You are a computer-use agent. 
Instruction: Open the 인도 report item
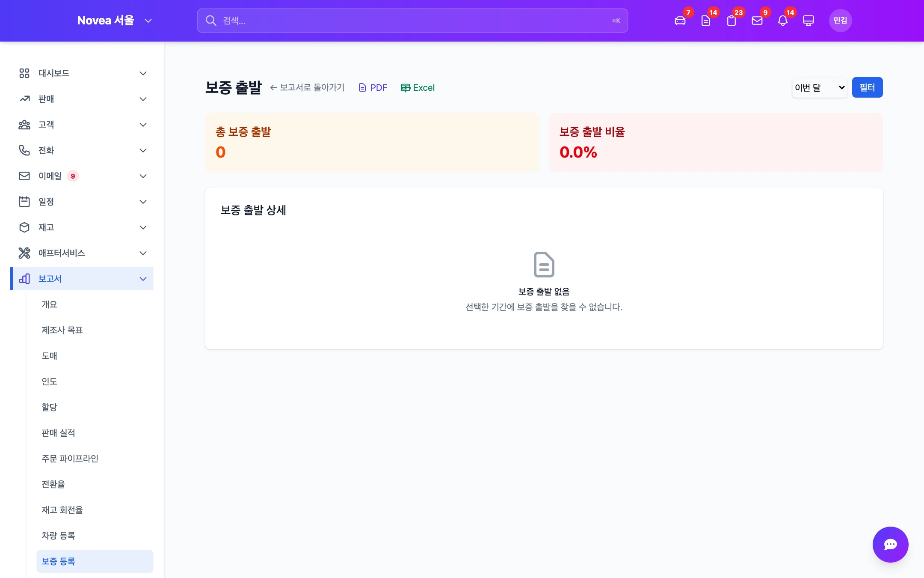pos(95,381)
